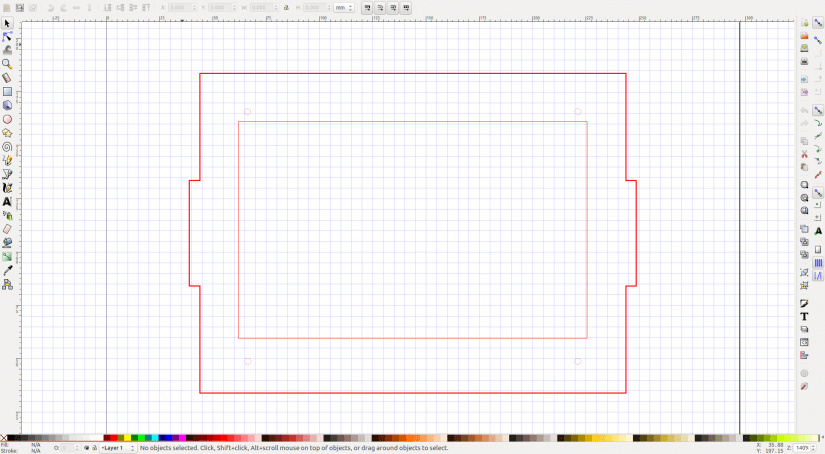The height and width of the screenshot is (454, 825).
Task: Pick the black palette swatch
Action: [11, 438]
